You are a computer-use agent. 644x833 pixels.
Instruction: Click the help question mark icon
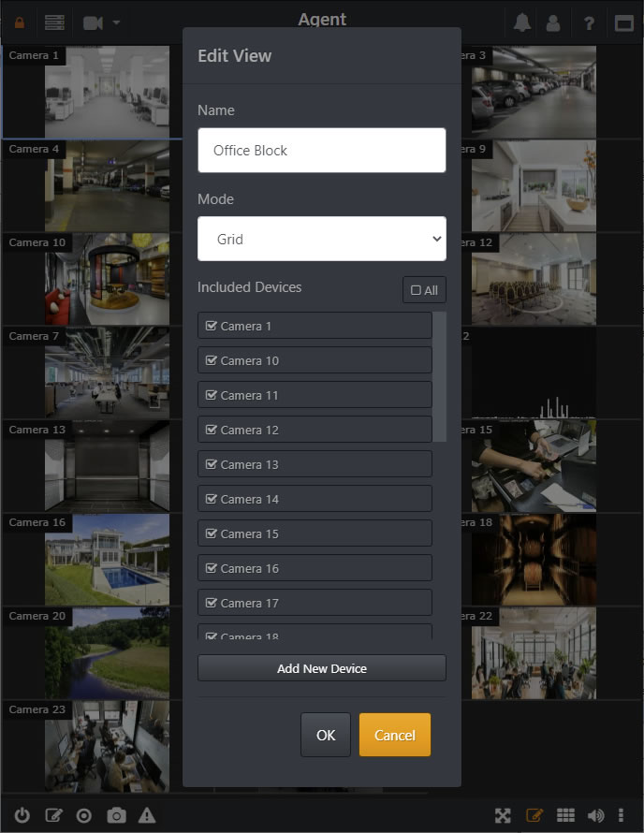[x=589, y=23]
